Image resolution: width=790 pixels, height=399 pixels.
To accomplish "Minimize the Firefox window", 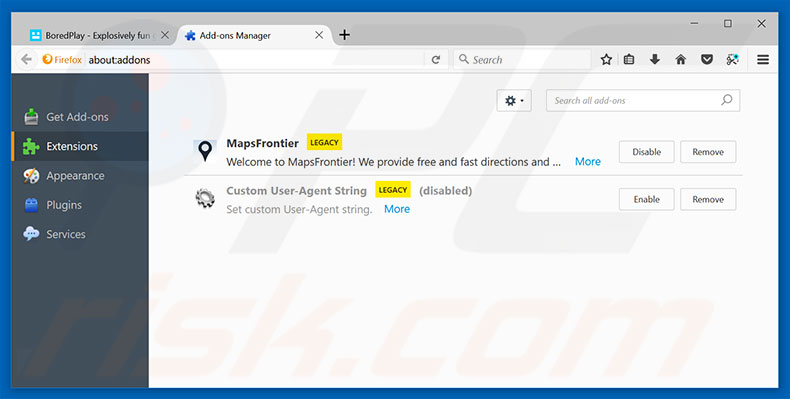I will [694, 23].
